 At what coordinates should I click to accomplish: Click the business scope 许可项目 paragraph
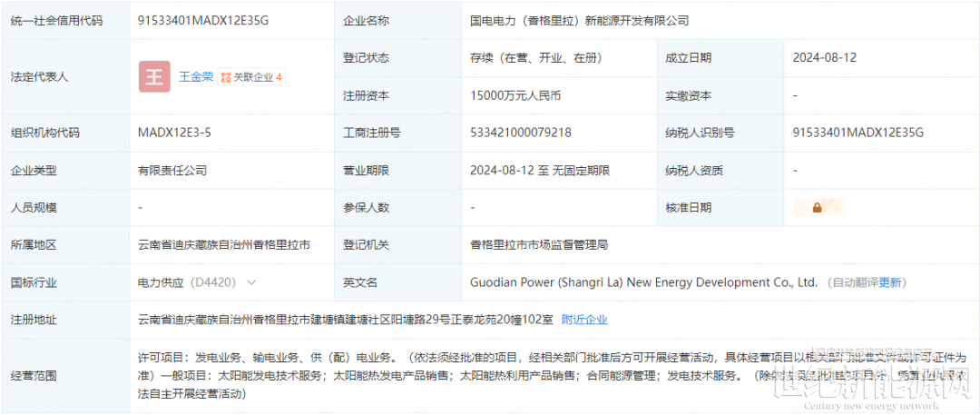554,376
